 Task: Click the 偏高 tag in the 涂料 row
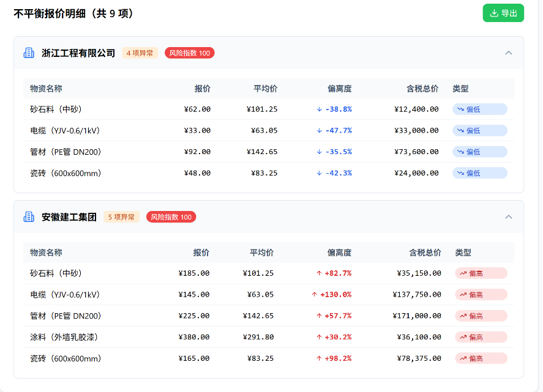coord(481,337)
